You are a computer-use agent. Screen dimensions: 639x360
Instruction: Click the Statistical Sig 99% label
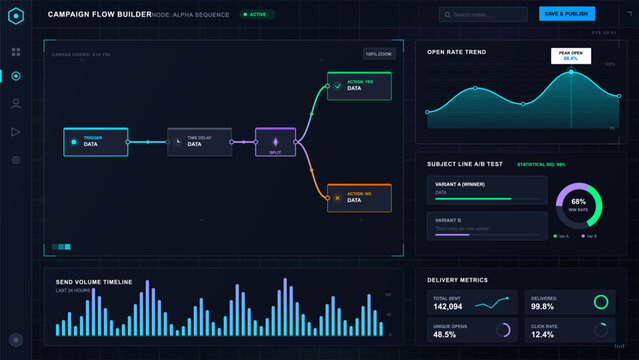[x=541, y=165]
